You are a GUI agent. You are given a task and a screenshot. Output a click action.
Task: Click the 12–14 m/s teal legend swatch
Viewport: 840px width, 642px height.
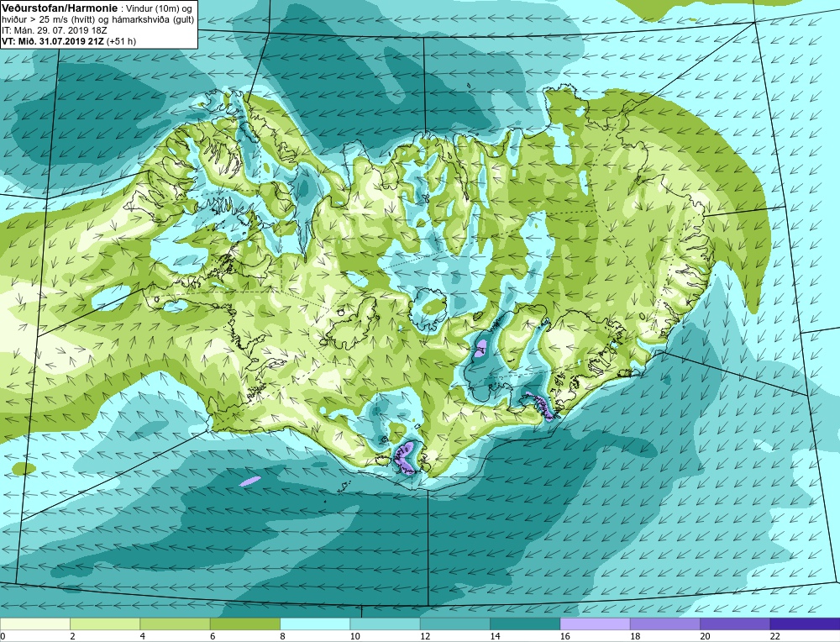click(x=454, y=624)
